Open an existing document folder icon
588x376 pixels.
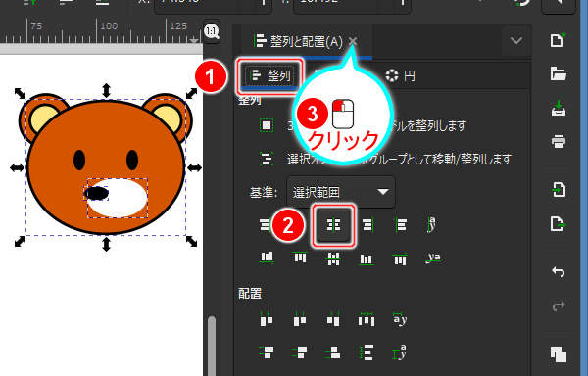click(558, 73)
